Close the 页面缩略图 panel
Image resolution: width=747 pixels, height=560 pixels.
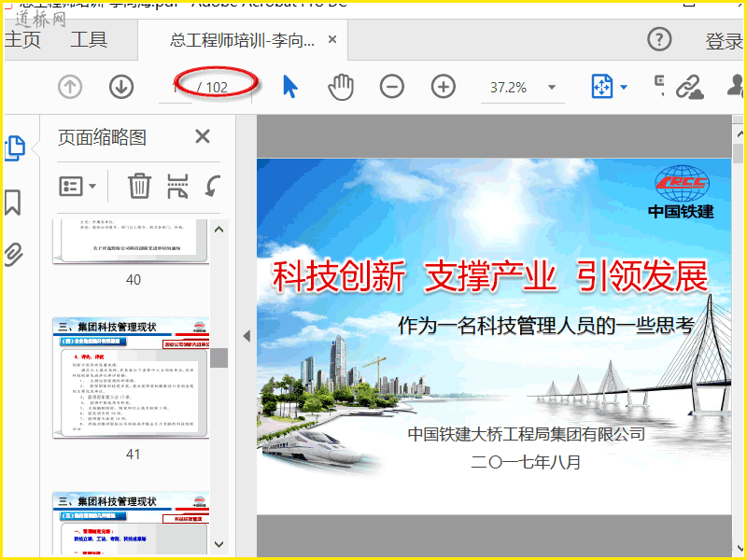[203, 136]
